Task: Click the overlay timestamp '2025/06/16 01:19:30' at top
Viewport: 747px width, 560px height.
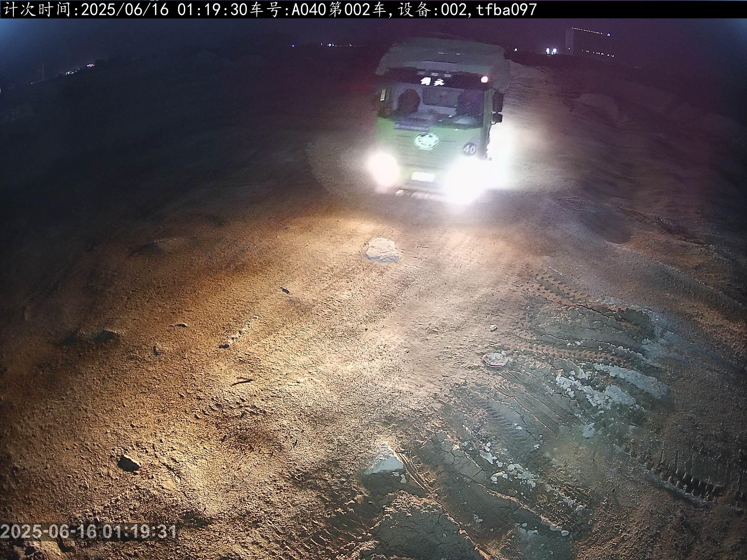Action: tap(164, 10)
